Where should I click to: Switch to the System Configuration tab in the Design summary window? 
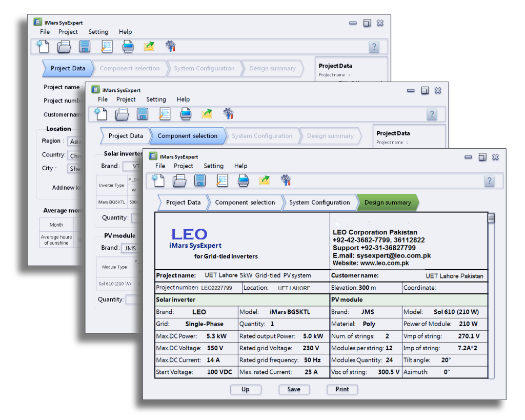point(319,202)
